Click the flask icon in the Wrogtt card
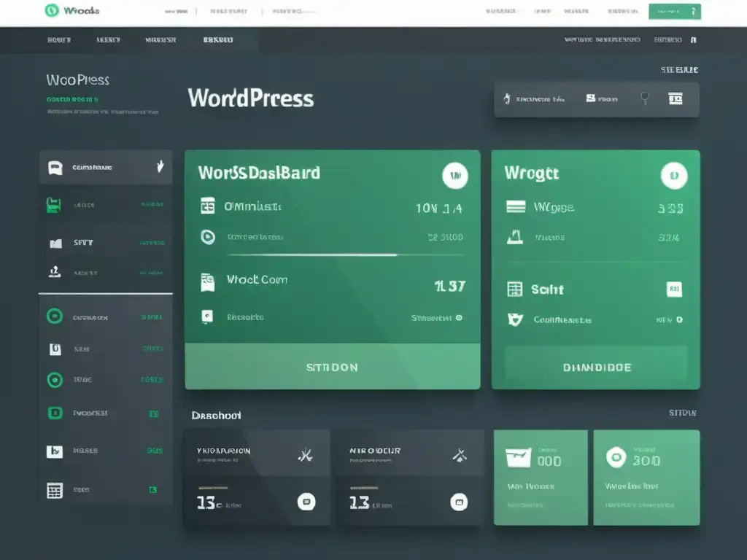 pos(514,237)
